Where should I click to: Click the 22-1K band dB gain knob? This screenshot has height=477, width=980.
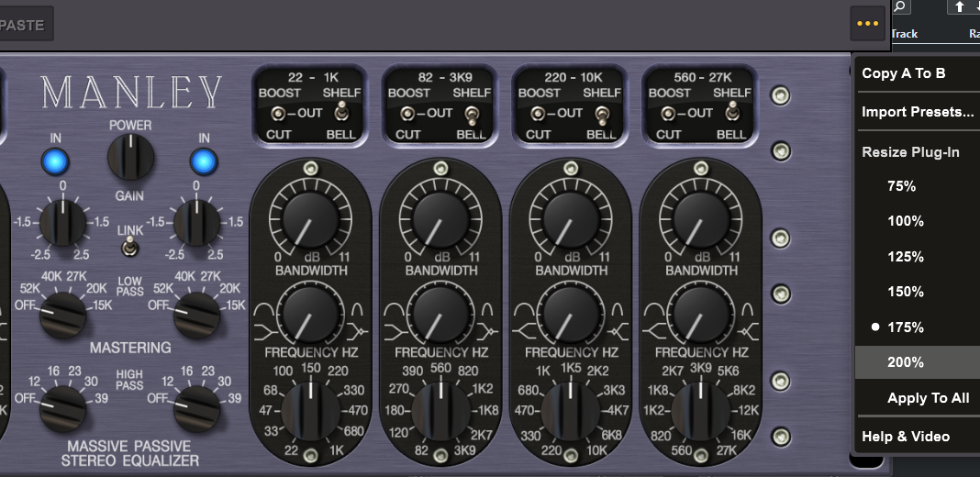[311, 219]
